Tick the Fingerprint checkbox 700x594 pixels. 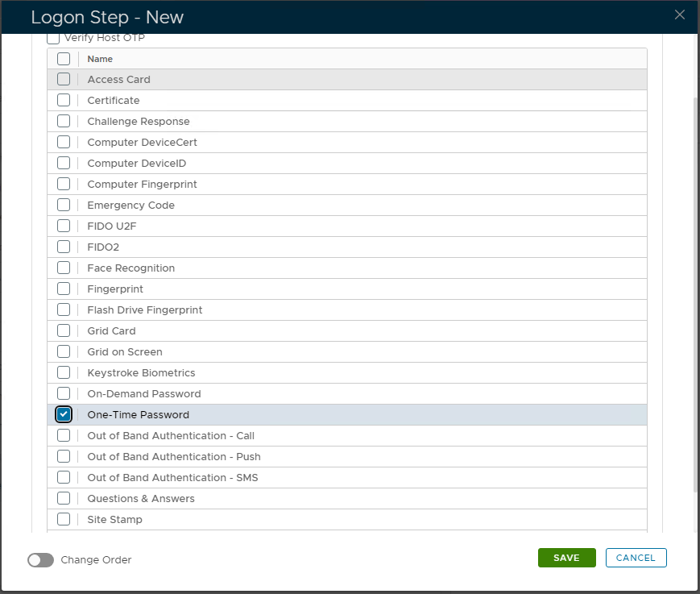[64, 289]
